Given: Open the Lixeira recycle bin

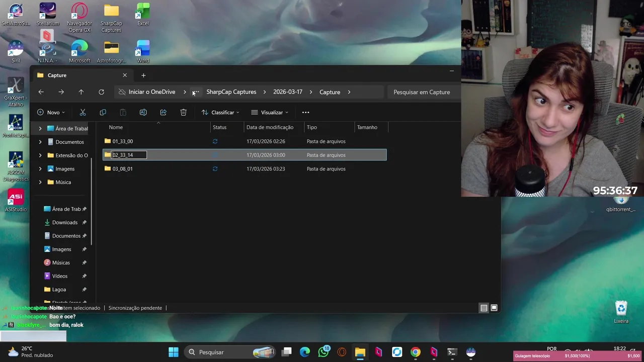Looking at the screenshot, I should (621, 312).
